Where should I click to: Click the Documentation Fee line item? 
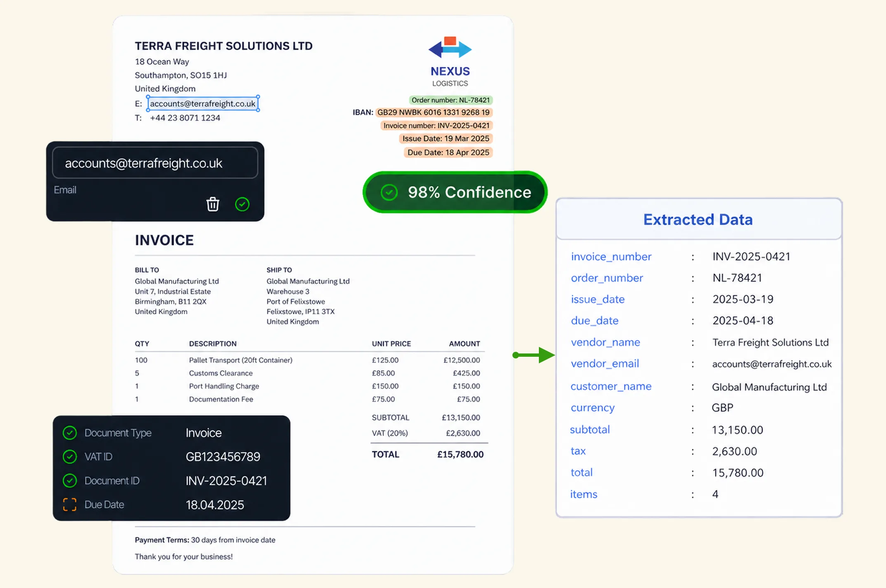(221, 399)
